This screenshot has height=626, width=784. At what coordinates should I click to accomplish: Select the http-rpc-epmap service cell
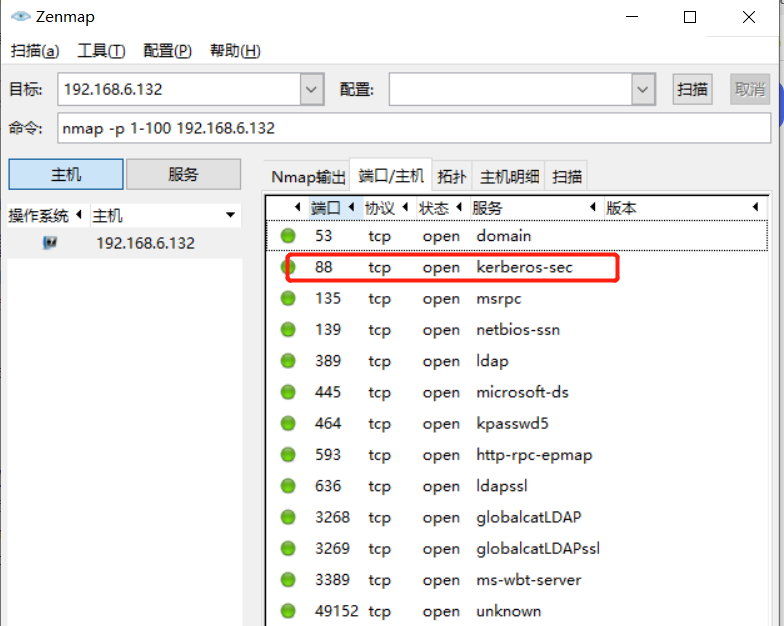[534, 455]
